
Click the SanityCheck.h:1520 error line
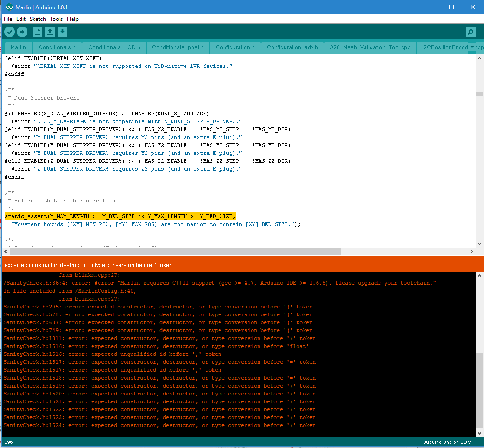pos(159,394)
